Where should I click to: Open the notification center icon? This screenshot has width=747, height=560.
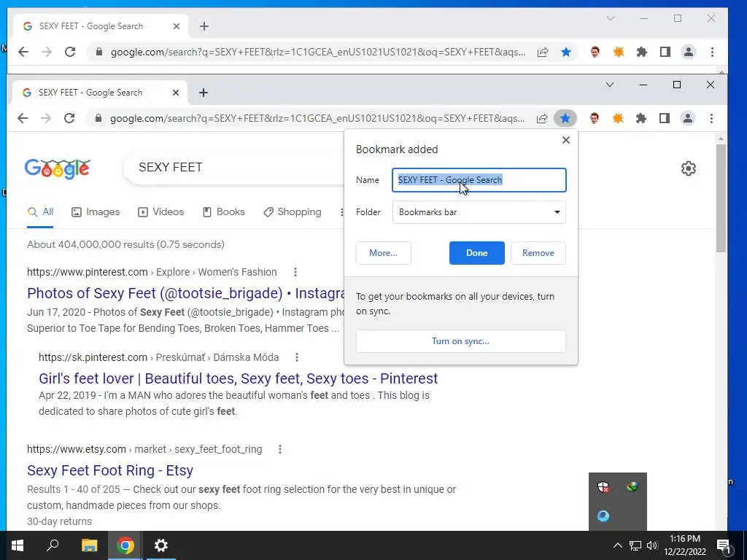(724, 545)
